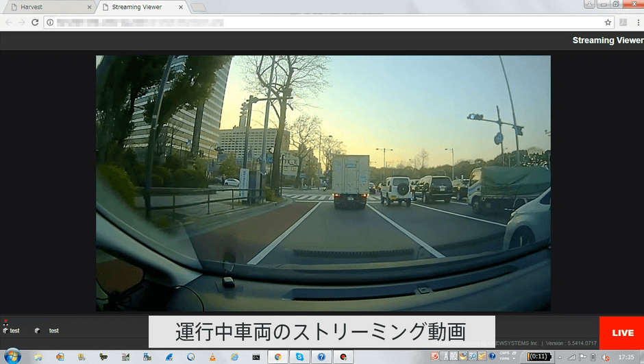Image resolution: width=644 pixels, height=364 pixels.
Task: Open the Chrome three-dot menu
Action: coord(637,22)
